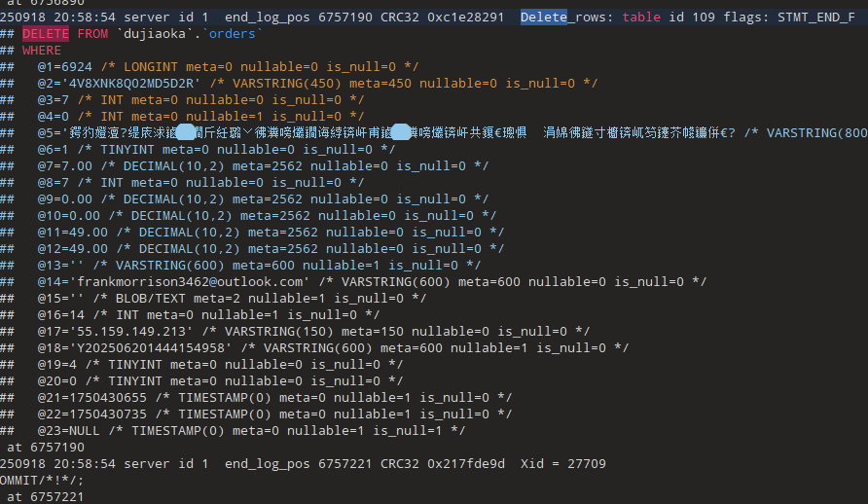Click the WHERE keyword
The width and height of the screenshot is (868, 504).
[x=42, y=50]
